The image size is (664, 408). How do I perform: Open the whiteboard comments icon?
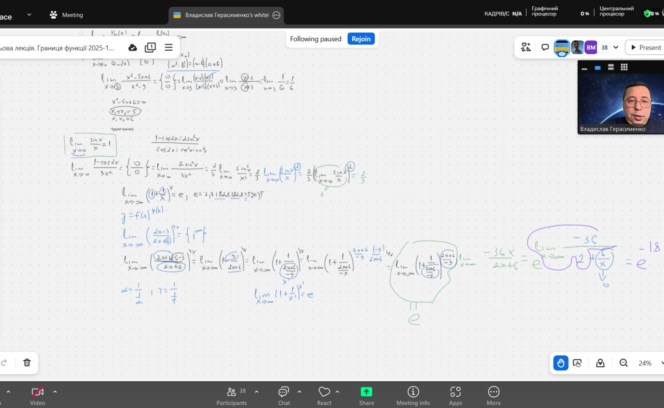click(545, 47)
